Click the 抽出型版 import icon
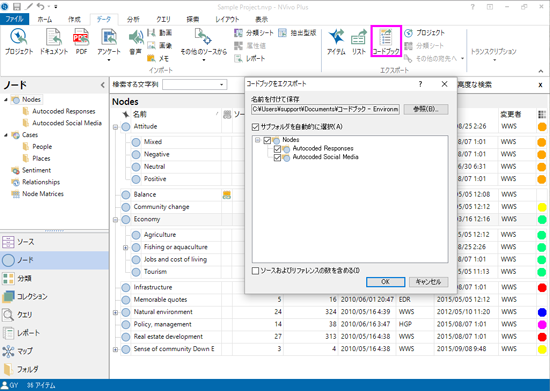The image size is (550, 391). pyautogui.click(x=297, y=33)
